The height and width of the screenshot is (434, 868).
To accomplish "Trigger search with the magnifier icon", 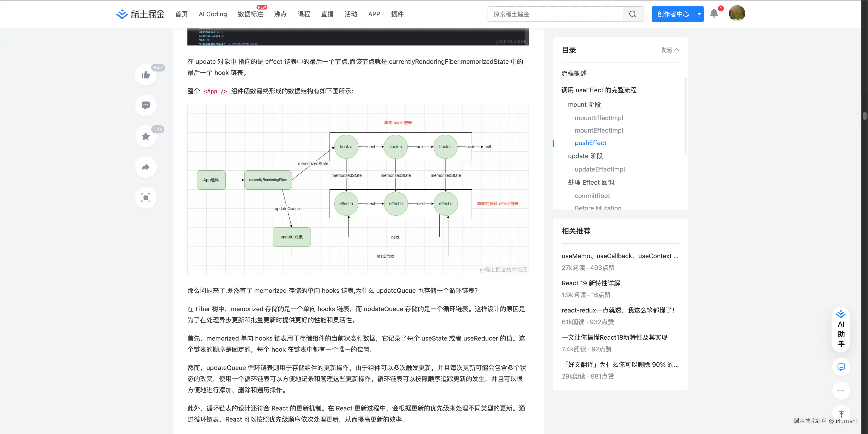I will [632, 14].
